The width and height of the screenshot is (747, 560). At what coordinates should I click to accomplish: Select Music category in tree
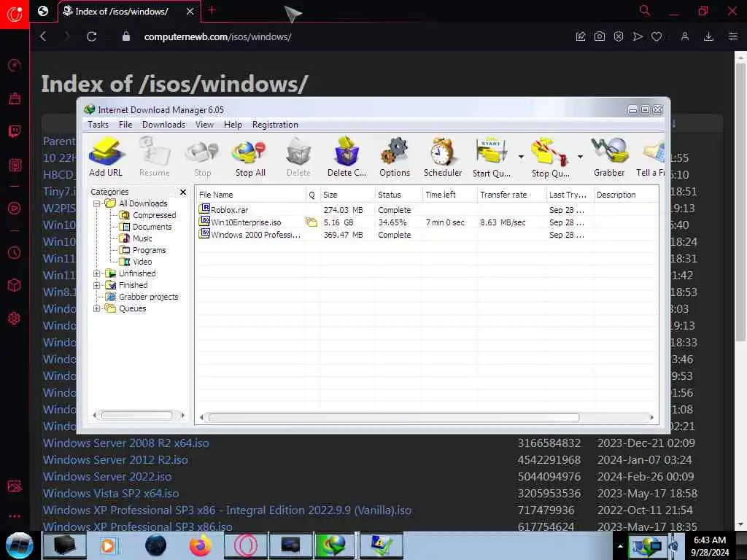pos(136,238)
